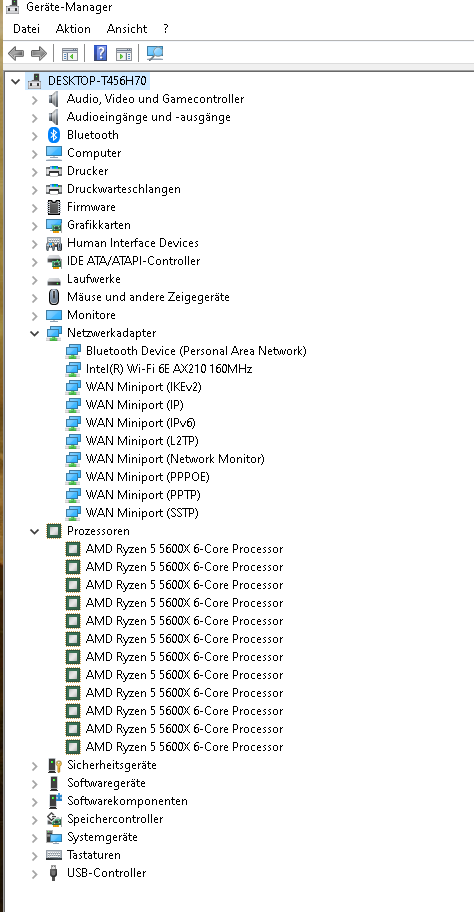The height and width of the screenshot is (912, 474).
Task: Collapse the Netzwerkadapter category
Action: coord(35,333)
